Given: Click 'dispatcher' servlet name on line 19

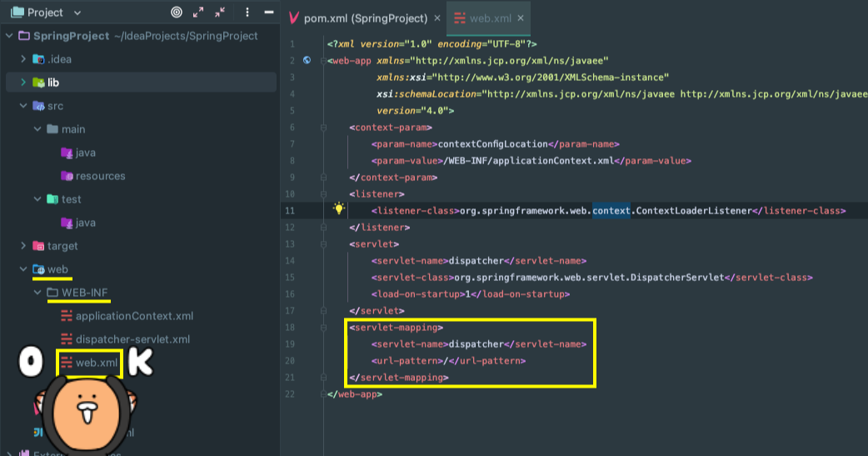Looking at the screenshot, I should [476, 344].
